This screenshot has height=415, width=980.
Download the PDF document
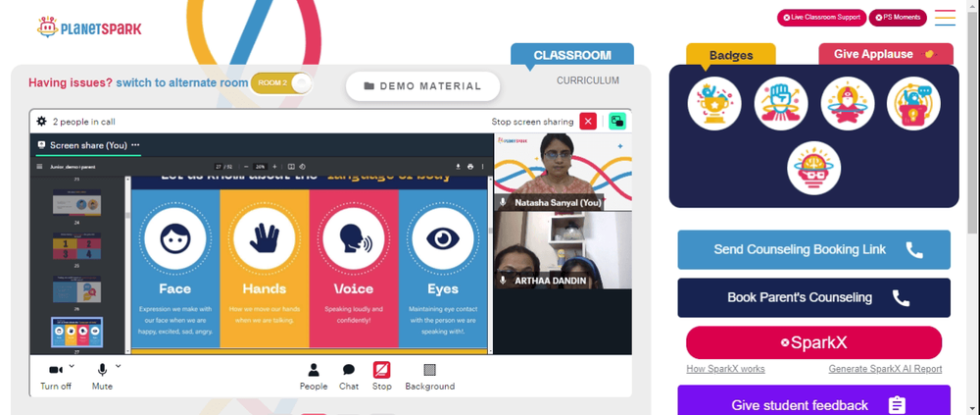[x=458, y=167]
